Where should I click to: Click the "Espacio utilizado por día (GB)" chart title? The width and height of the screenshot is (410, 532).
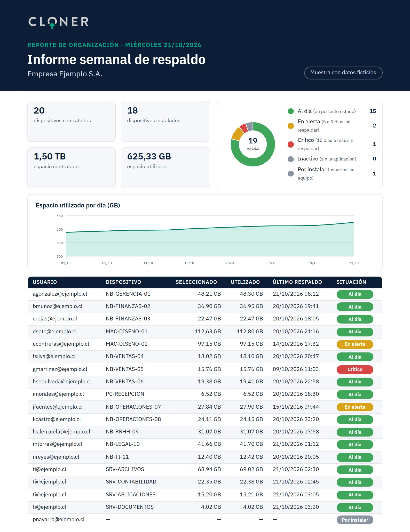click(x=78, y=205)
